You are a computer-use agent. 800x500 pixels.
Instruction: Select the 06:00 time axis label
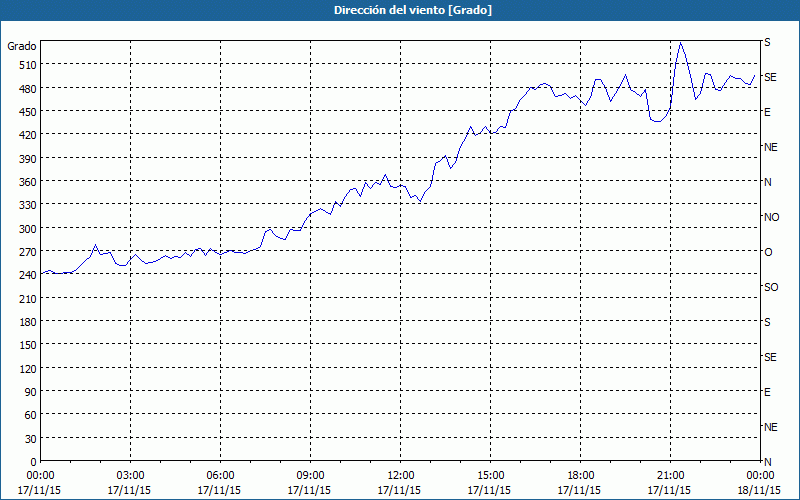tap(220, 476)
